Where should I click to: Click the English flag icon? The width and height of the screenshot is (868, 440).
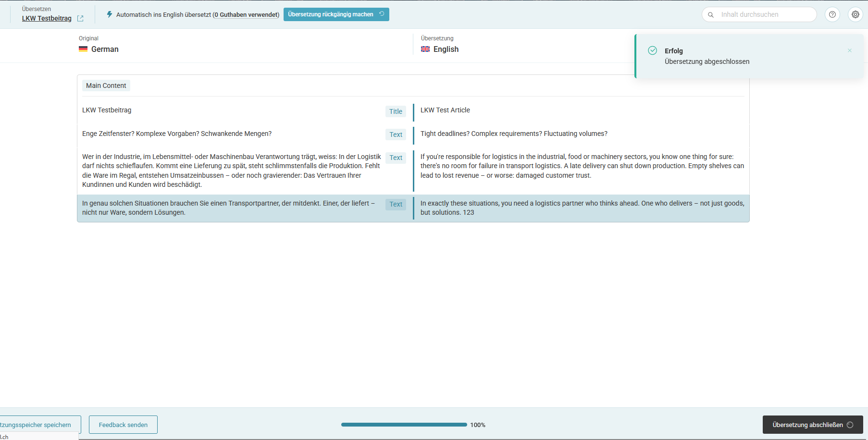click(425, 49)
